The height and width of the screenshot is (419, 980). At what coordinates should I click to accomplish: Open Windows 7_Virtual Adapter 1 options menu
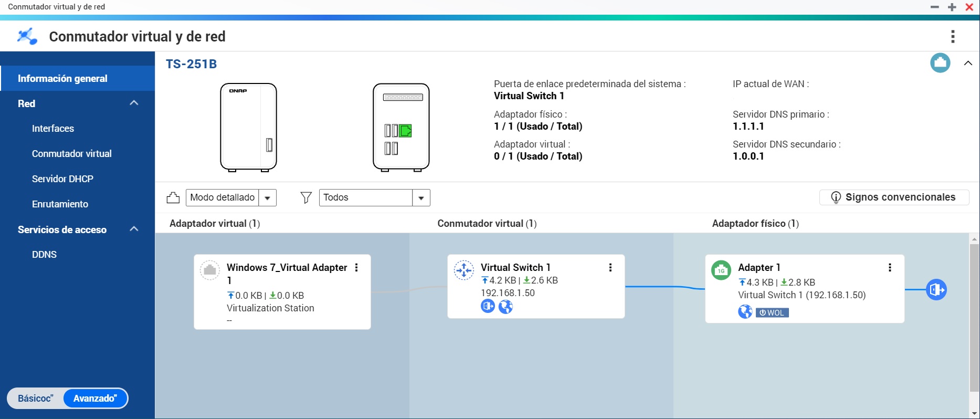(356, 268)
